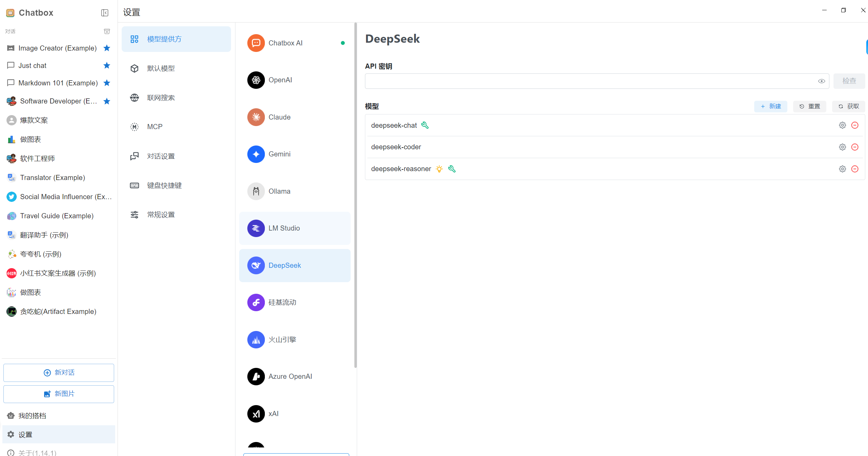This screenshot has width=868, height=456.
Task: Click the 重置 models button
Action: tap(810, 106)
